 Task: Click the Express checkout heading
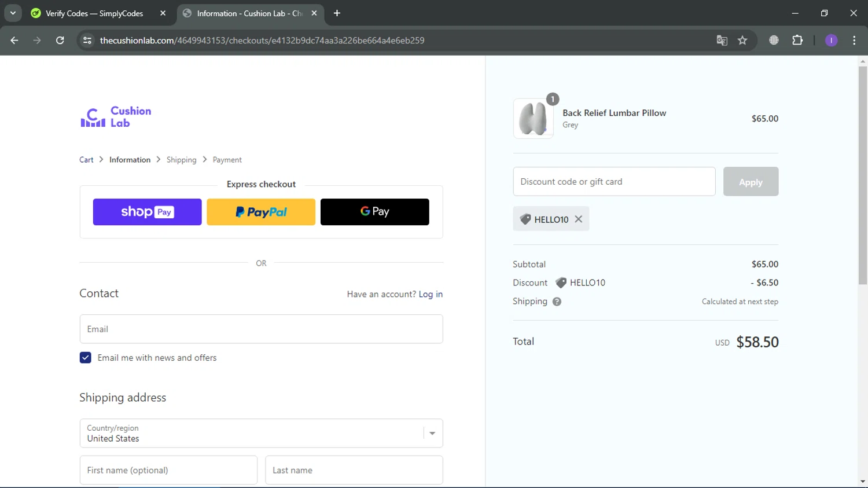click(x=261, y=184)
